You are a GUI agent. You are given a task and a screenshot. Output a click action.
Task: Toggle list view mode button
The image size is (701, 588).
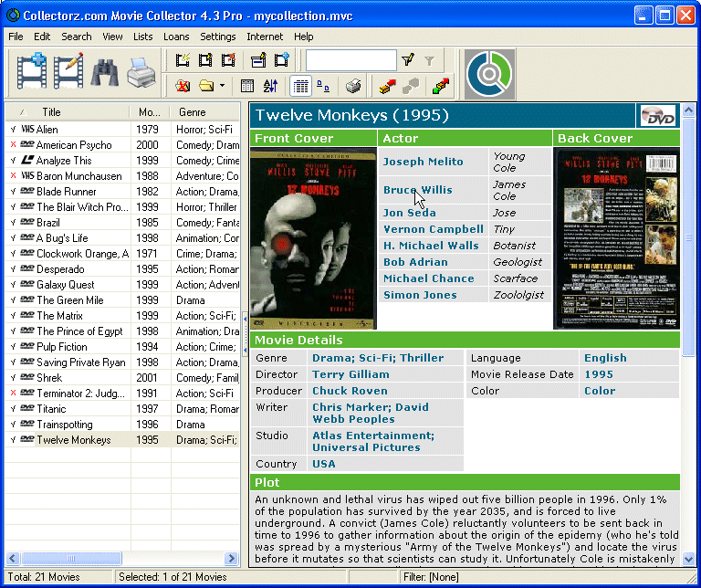[x=300, y=86]
